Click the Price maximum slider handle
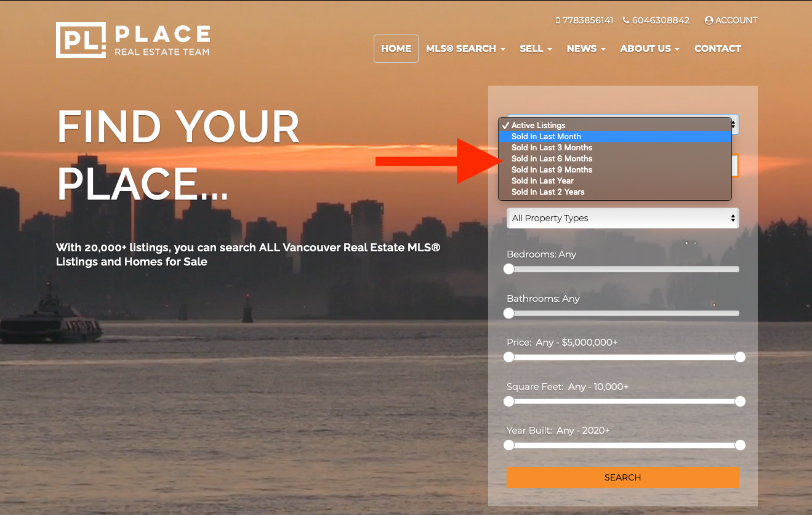812x515 pixels. (x=740, y=357)
